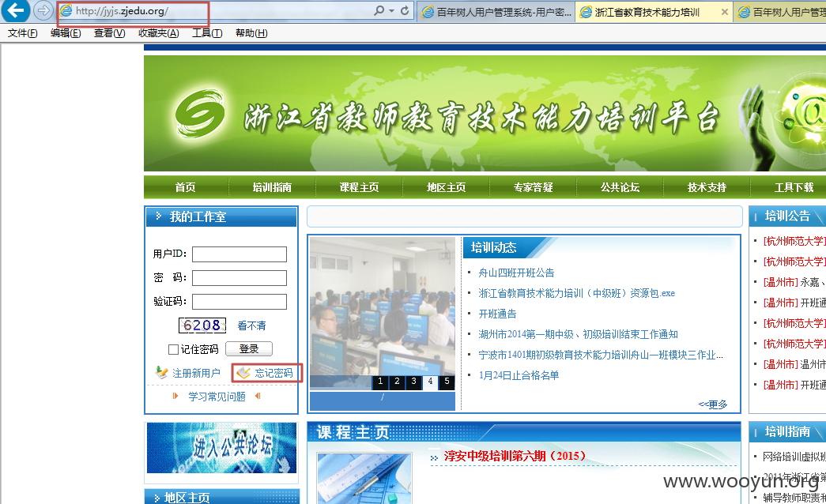Click the 忘记密码 icon
This screenshot has width=826, height=504.
pos(243,372)
